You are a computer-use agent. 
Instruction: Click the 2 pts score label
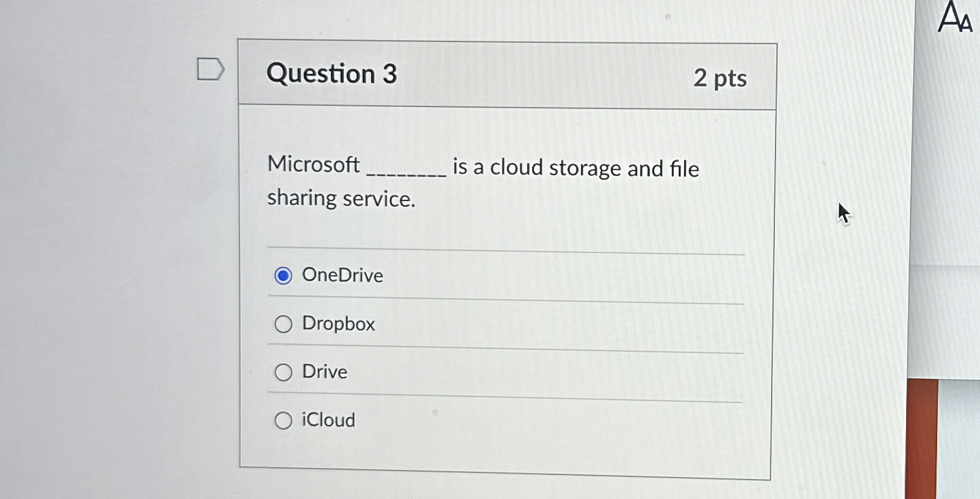pyautogui.click(x=719, y=78)
